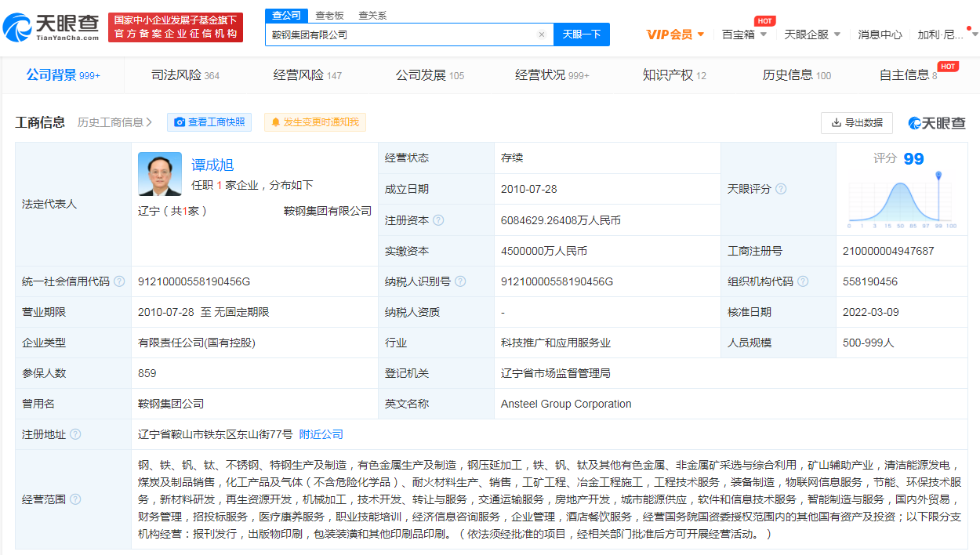Viewport: 980px width, 555px height.
Task: Select registration authority 辽宁省市场监督管理局
Action: 556,373
